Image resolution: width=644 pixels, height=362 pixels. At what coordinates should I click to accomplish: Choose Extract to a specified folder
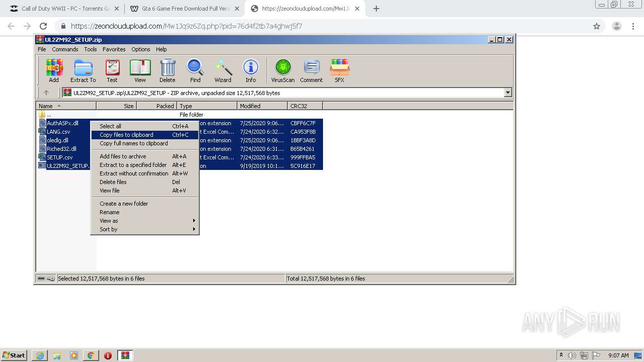[145, 165]
